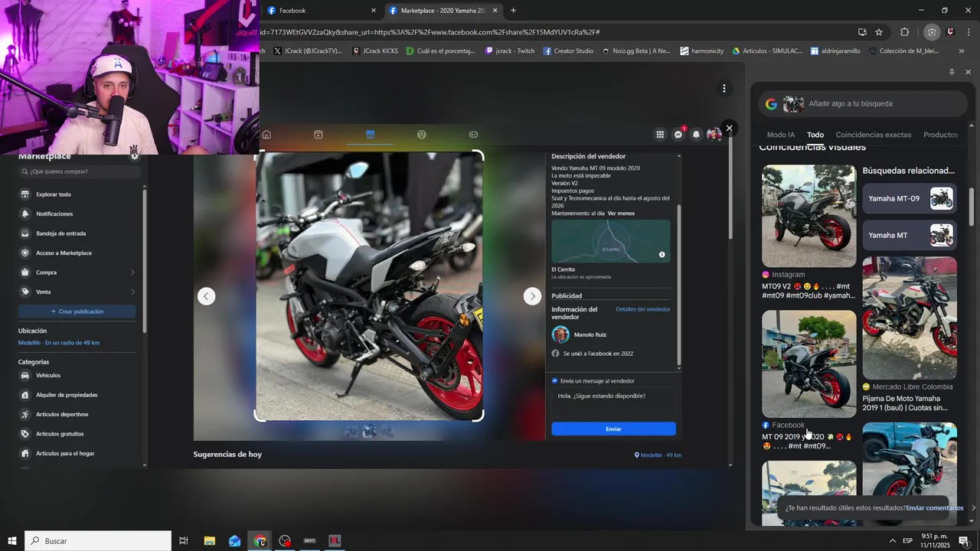Click the Enviar message button
The width and height of the screenshot is (980, 551).
tap(613, 429)
